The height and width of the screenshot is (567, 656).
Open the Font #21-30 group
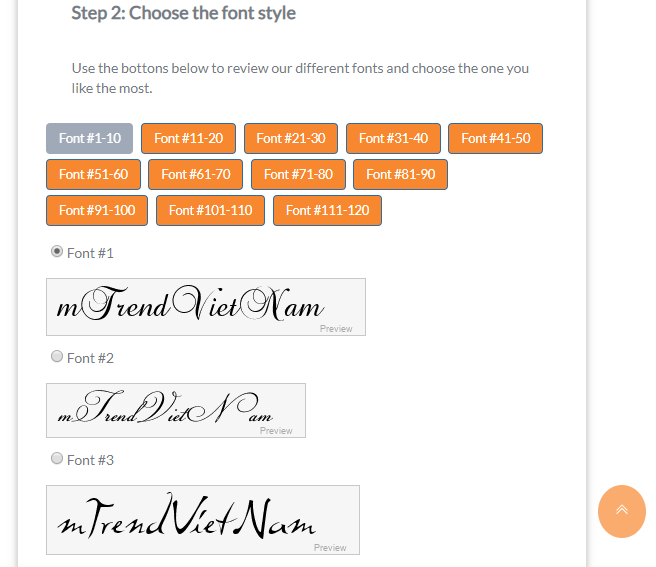(290, 139)
